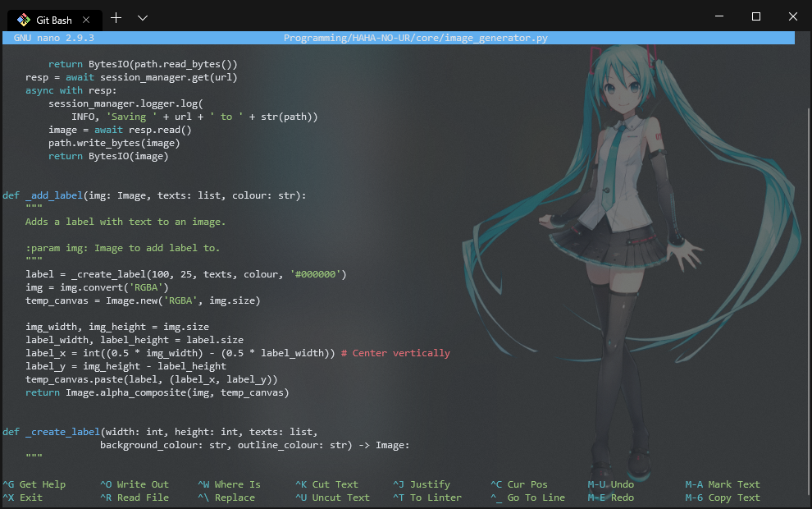The image size is (812, 509).
Task: Click the '^T To Linter' shortcut
Action: [427, 498]
